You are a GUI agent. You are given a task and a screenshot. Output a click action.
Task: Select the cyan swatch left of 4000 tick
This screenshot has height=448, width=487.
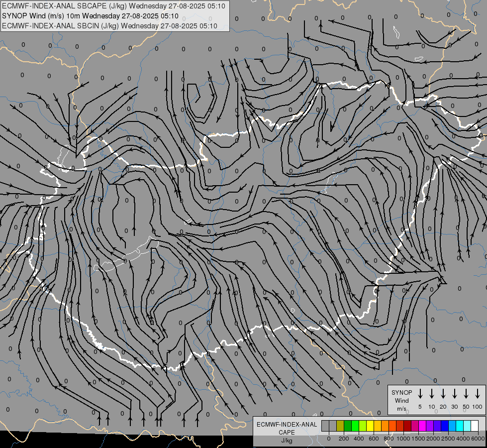tap(460, 426)
